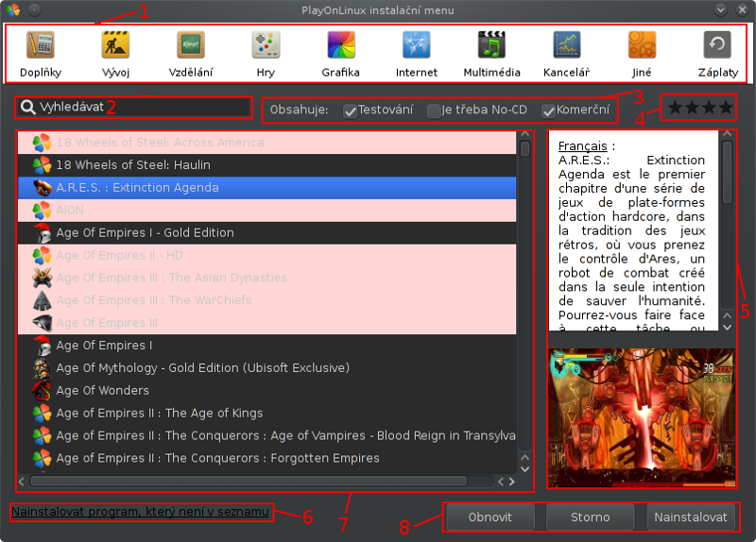Screen dimensions: 756x542
Task: Select Age Of Empires III entry
Action: click(266, 323)
